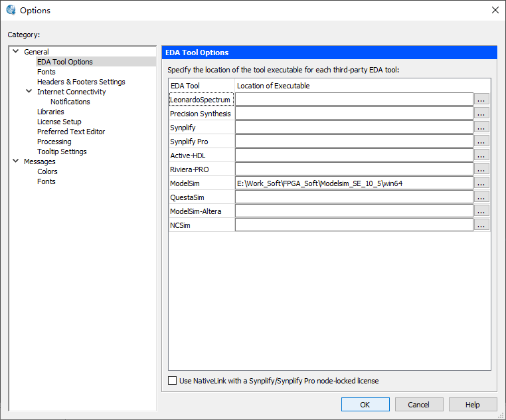Viewport: 506px width, 420px height.
Task: Click the Precision Synthesis tool name cell
Action: tap(201, 114)
